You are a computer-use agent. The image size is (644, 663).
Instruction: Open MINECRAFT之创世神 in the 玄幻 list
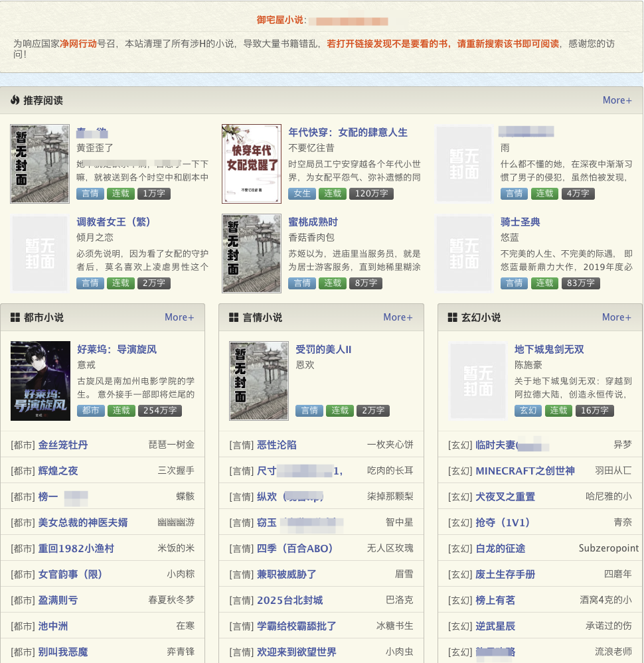(525, 471)
